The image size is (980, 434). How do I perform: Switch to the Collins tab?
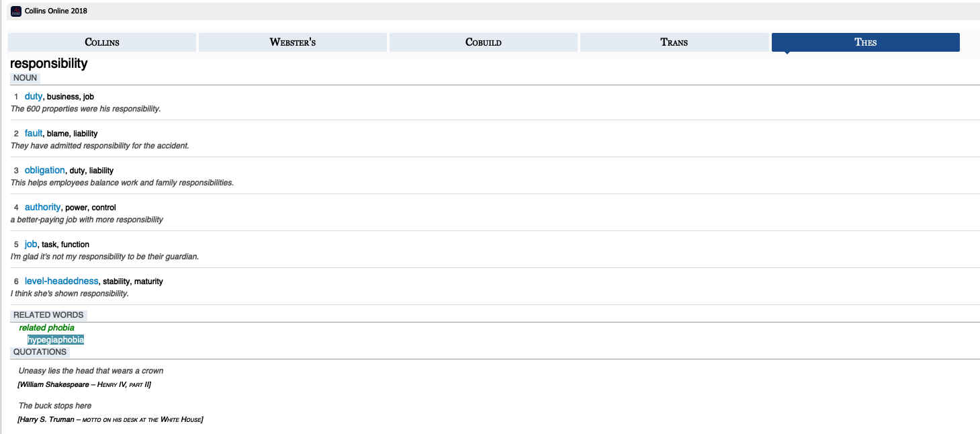click(x=102, y=42)
